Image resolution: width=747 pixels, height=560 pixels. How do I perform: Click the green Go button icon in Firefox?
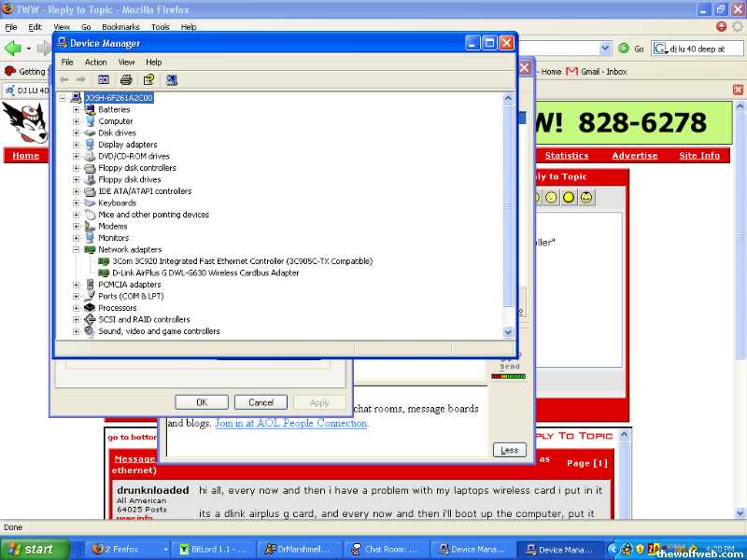(624, 49)
